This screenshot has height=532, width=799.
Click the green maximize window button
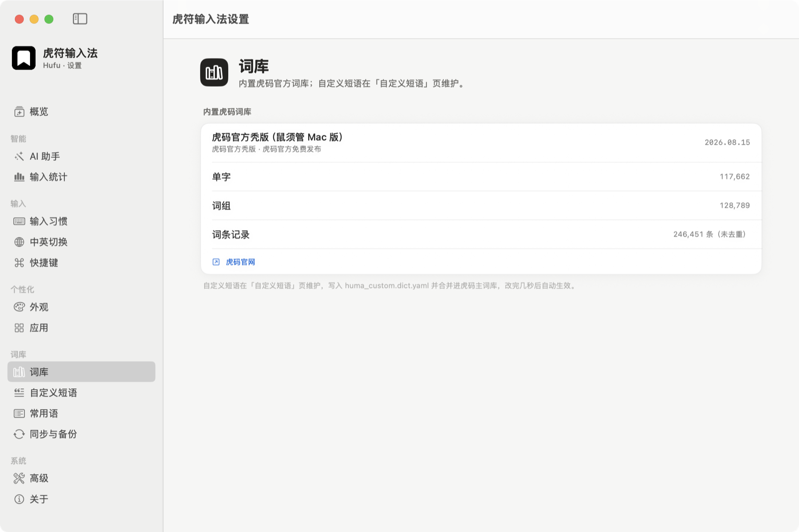click(x=49, y=19)
